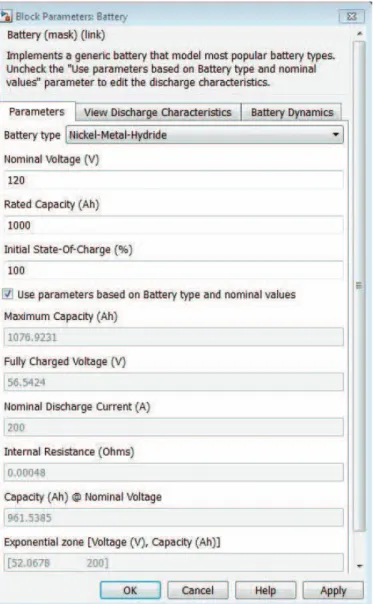The image size is (373, 604).
Task: Click the scrollbar up arrow
Action: (359, 34)
